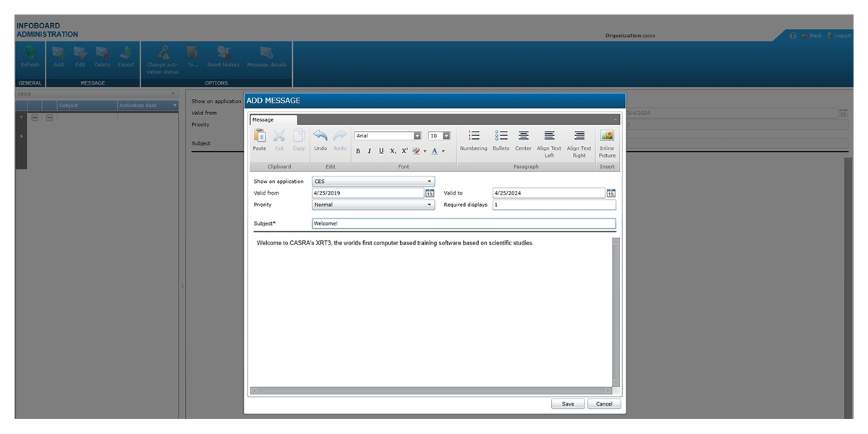Save the new message

(568, 404)
